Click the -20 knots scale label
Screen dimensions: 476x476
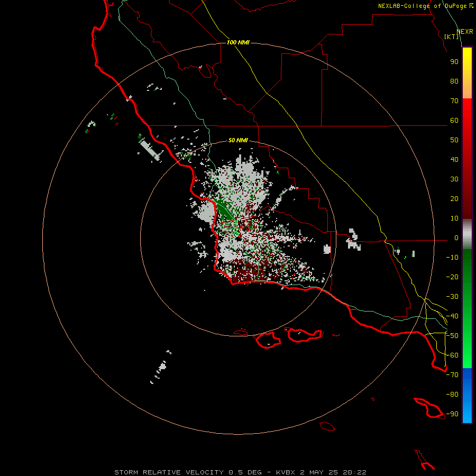(x=452, y=277)
